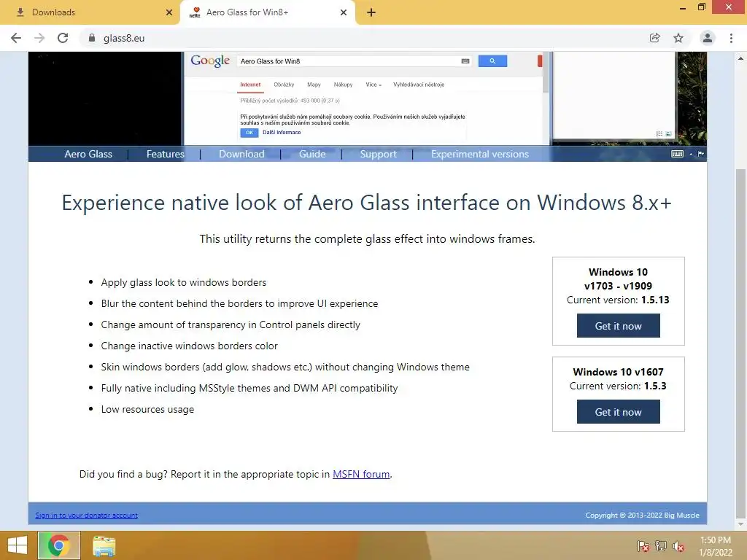Click the Chrome taskbar icon
The height and width of the screenshot is (560, 747).
pyautogui.click(x=58, y=545)
